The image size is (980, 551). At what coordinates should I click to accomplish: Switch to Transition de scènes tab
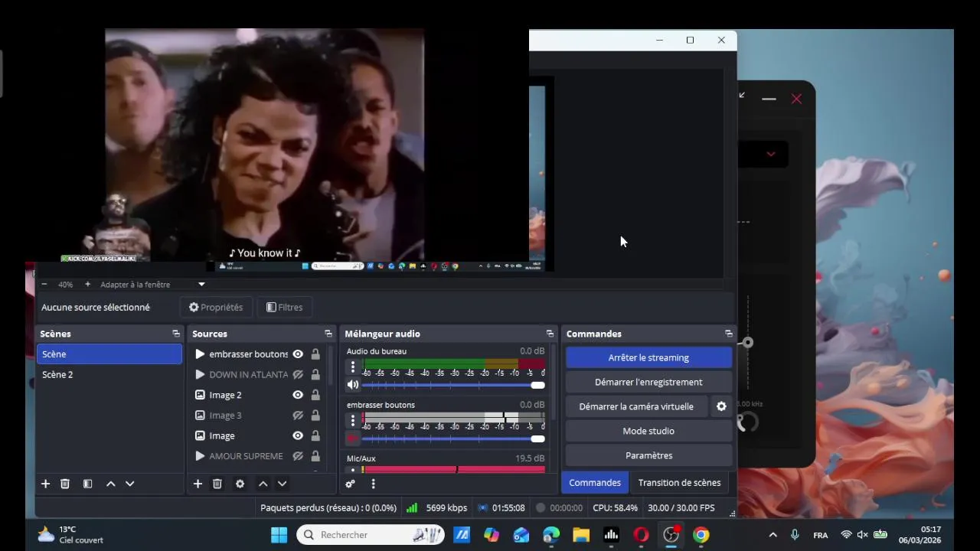[x=679, y=483]
